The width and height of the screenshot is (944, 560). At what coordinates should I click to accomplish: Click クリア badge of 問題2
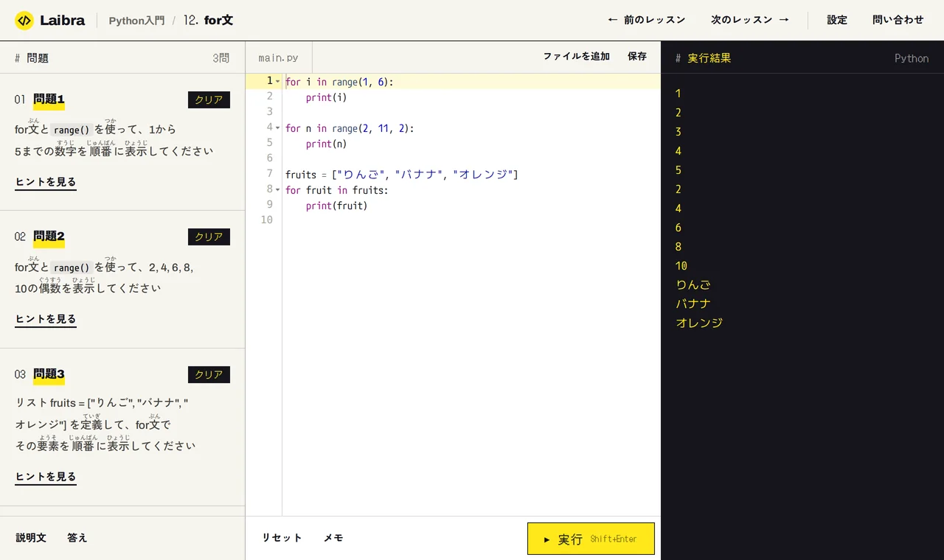[x=209, y=237]
